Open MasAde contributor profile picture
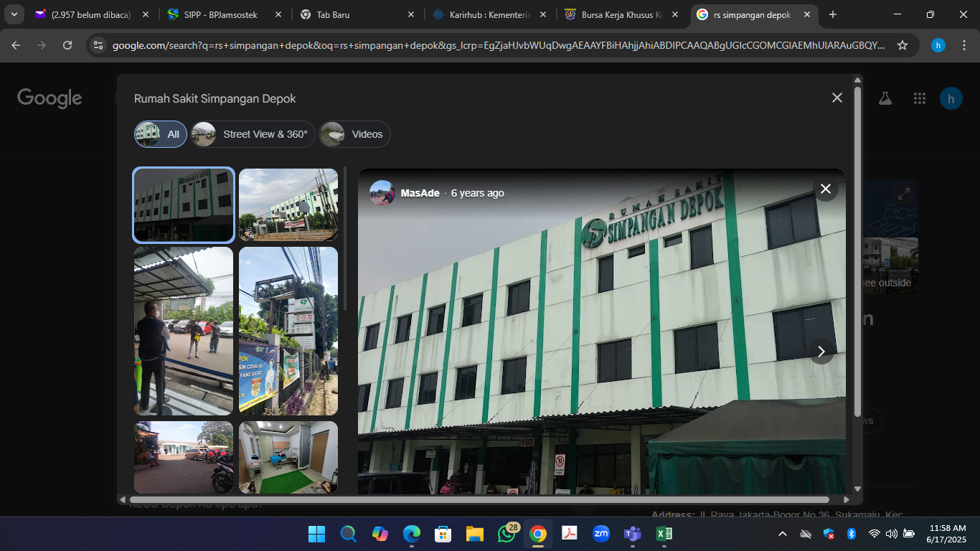Viewport: 980px width, 551px height. tap(382, 193)
